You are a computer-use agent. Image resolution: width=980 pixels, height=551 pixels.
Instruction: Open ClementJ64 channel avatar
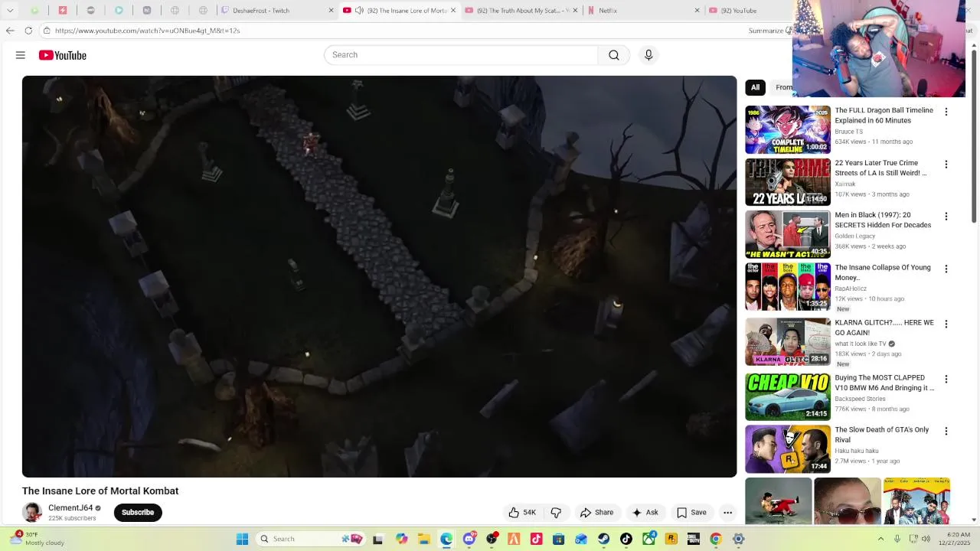click(x=31, y=513)
